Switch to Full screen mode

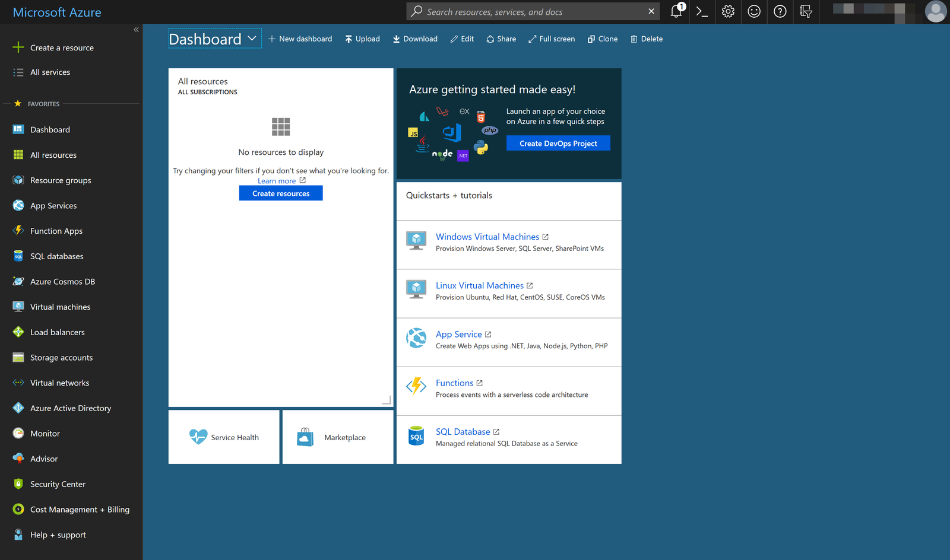click(551, 39)
